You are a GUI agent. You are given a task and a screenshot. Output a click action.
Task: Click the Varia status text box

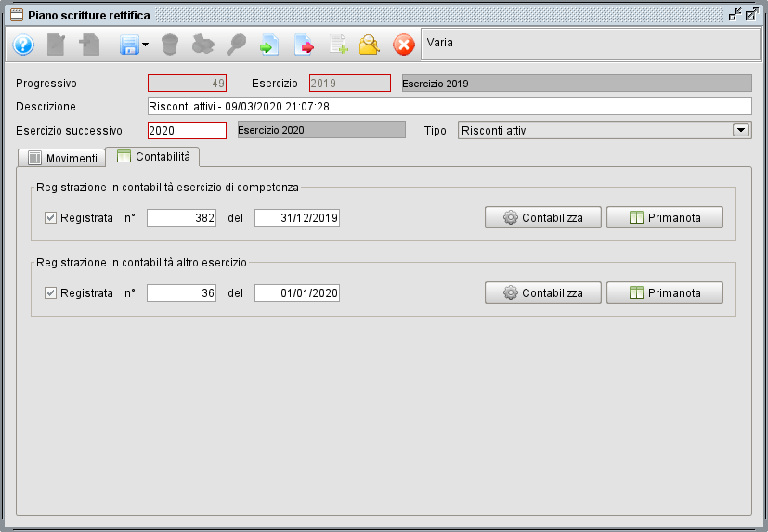pyautogui.click(x=591, y=44)
